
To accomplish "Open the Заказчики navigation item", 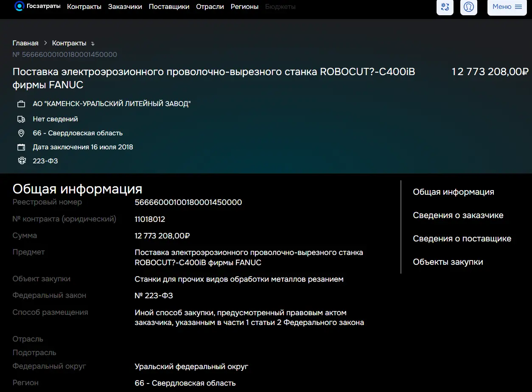I will (x=125, y=7).
